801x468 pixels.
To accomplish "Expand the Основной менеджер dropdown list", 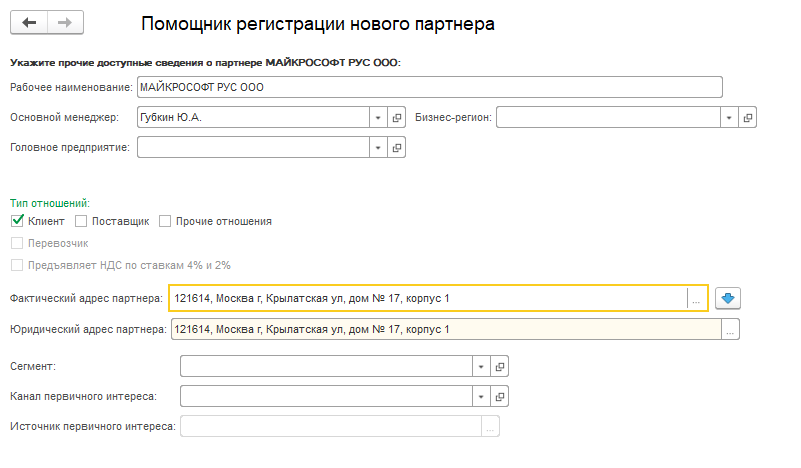I will click(x=378, y=118).
